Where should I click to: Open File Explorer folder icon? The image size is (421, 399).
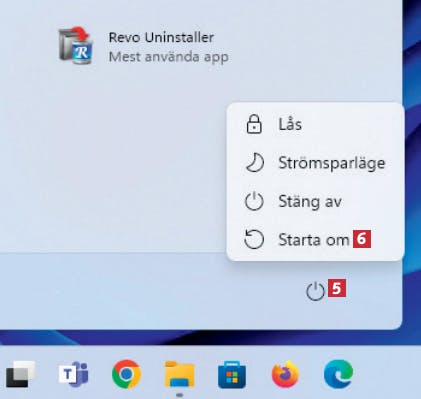tap(179, 374)
